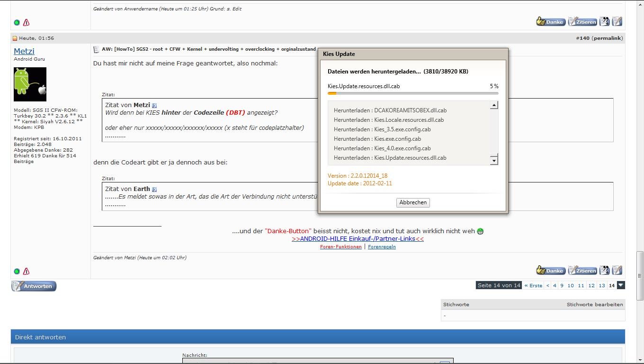Select row 'Herunterladen : Kies.Locale.resources.dll.cab'
644x364 pixels.
pyautogui.click(x=389, y=120)
